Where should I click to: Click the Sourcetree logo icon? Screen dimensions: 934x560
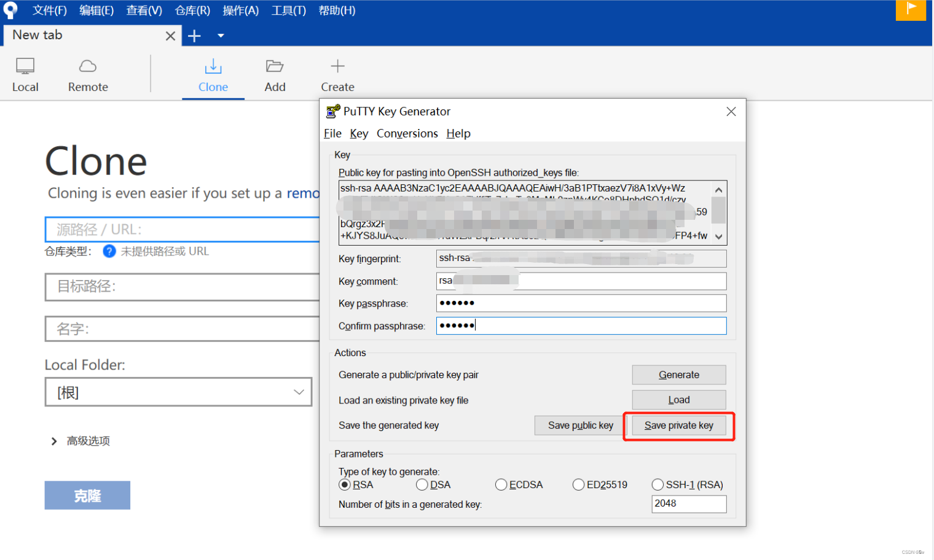(10, 10)
